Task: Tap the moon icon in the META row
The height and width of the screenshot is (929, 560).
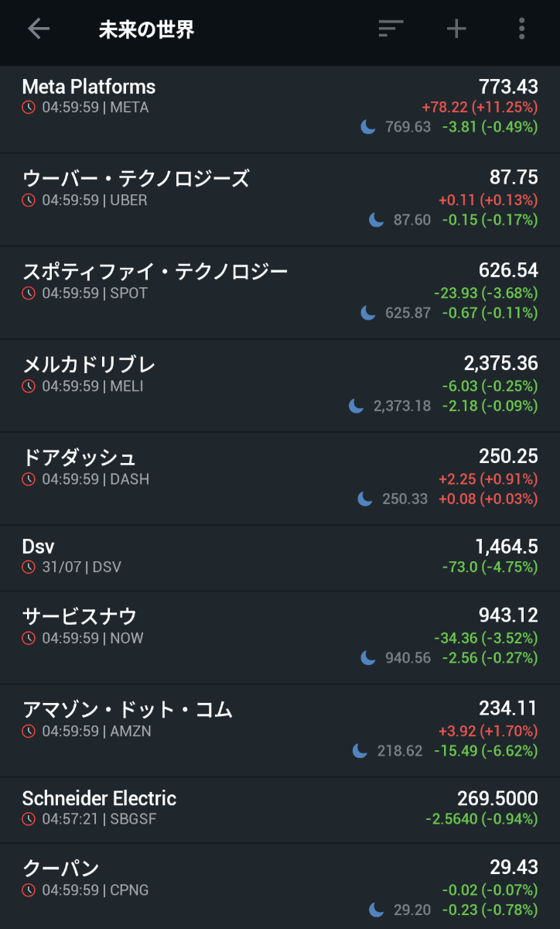Action: click(368, 127)
